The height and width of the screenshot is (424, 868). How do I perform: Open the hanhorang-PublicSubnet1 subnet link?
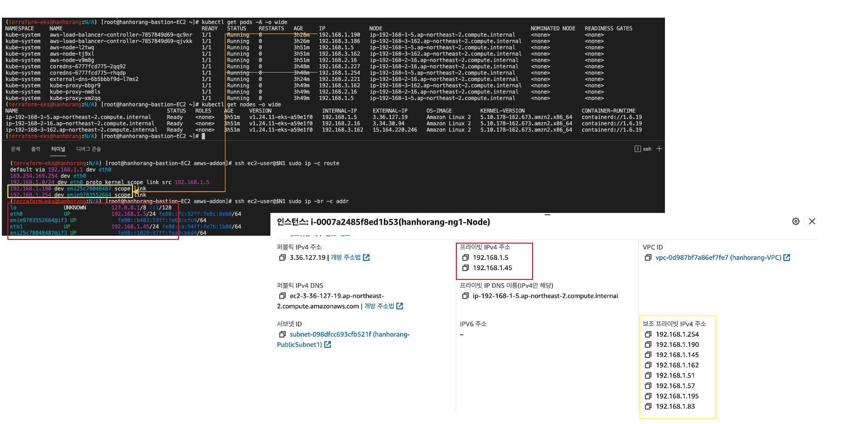[343, 339]
